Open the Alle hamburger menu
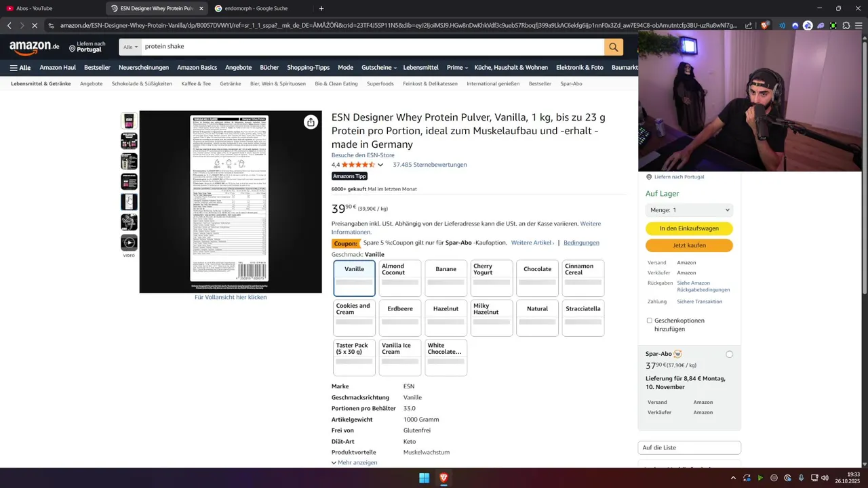The image size is (868, 488). 20,68
